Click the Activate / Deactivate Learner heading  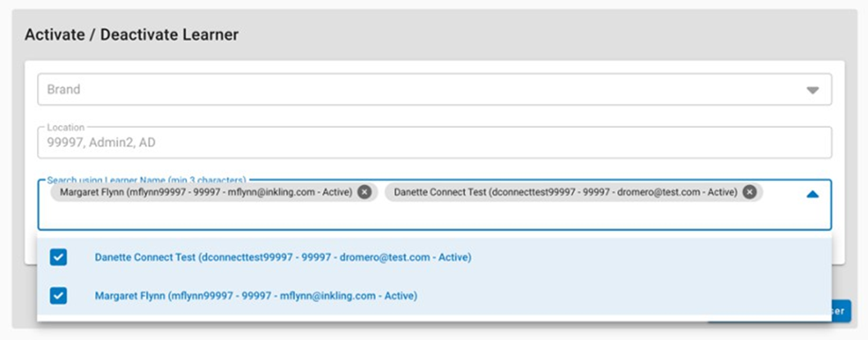pyautogui.click(x=131, y=35)
